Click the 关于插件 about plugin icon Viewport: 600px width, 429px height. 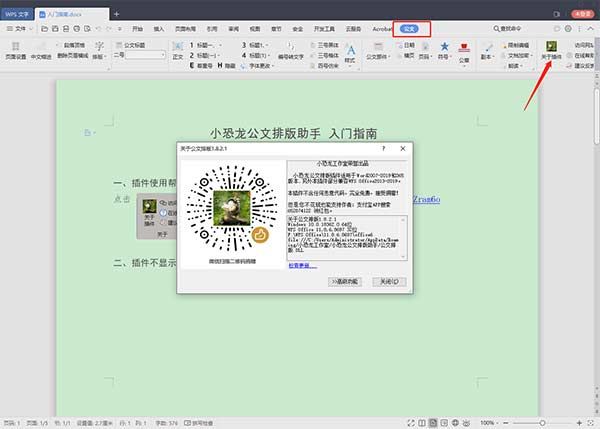pos(551,50)
